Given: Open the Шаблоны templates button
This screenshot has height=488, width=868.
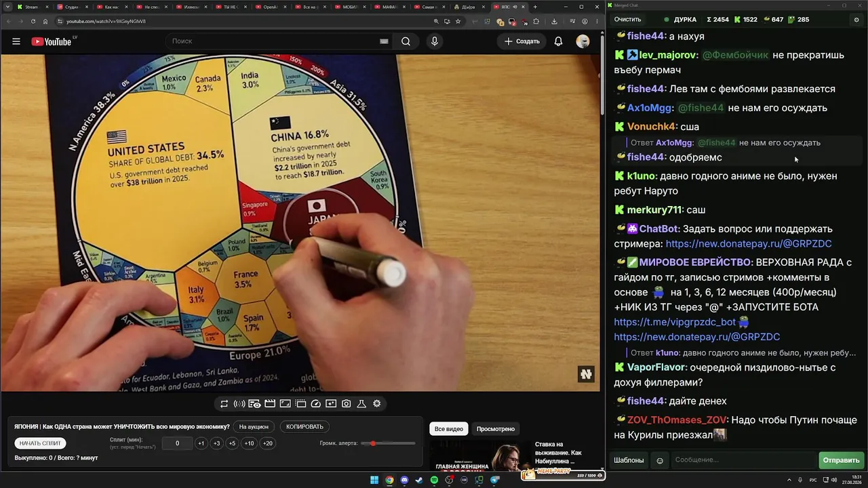Looking at the screenshot, I should tap(629, 461).
